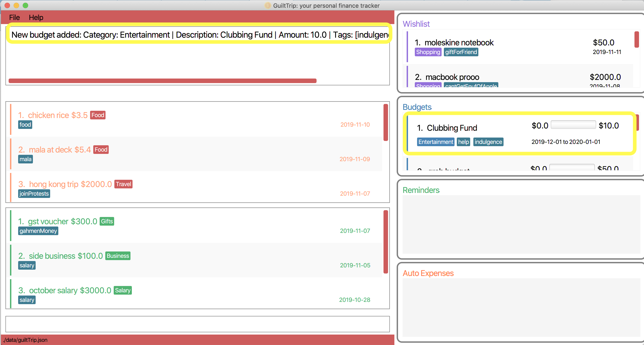The height and width of the screenshot is (345, 644).
Task: Click the Salary category label on october salary
Action: tap(123, 290)
